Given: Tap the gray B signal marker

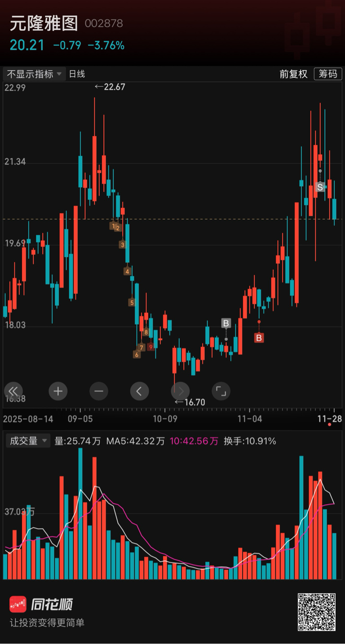Looking at the screenshot, I should [226, 323].
